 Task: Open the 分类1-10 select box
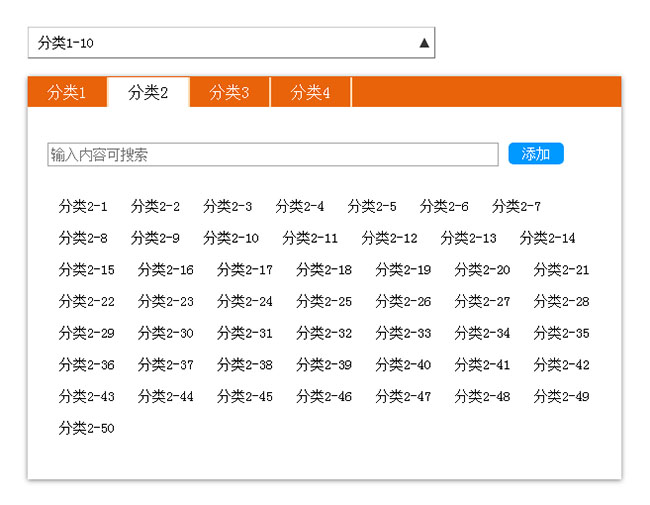(x=230, y=43)
